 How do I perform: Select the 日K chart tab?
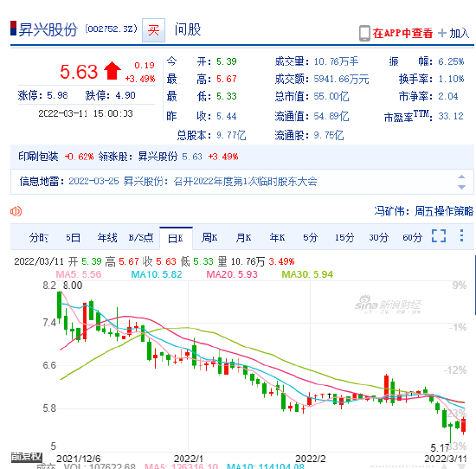pyautogui.click(x=176, y=238)
